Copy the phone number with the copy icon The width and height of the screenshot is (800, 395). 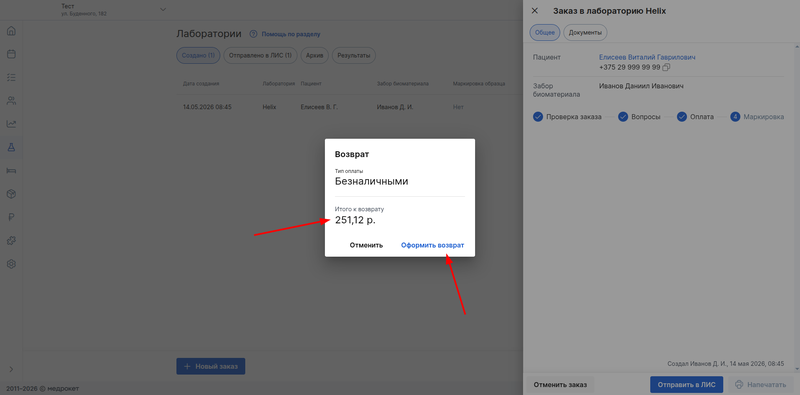[666, 67]
